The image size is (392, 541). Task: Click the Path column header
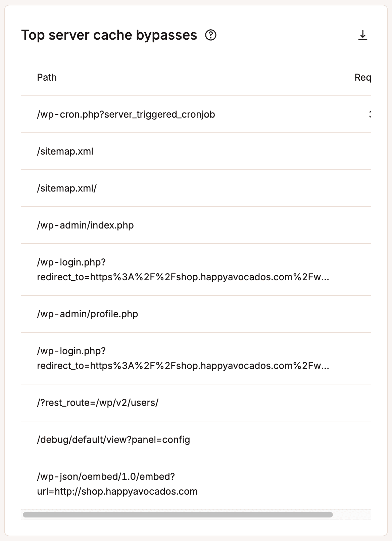[x=47, y=78]
